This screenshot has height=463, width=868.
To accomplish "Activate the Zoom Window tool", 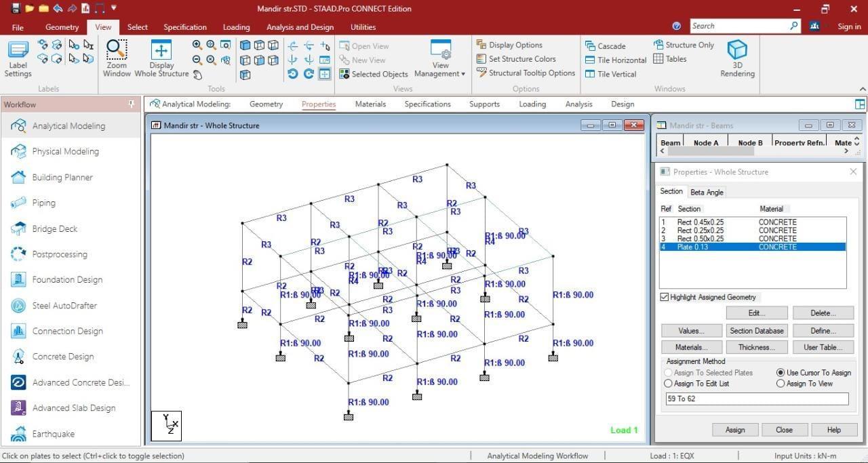I will (x=117, y=58).
